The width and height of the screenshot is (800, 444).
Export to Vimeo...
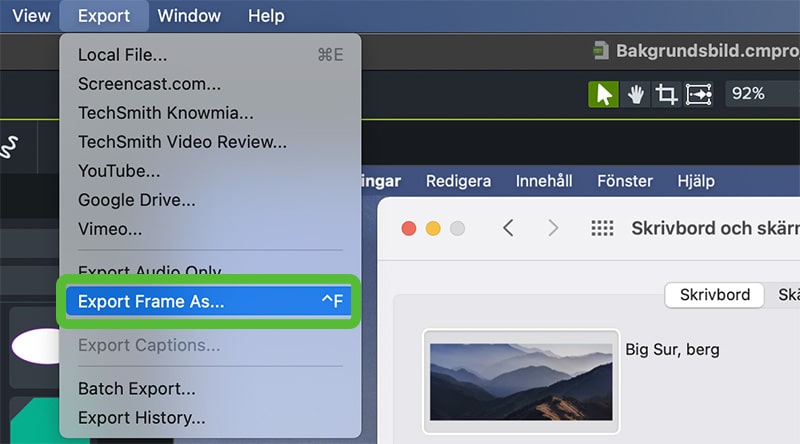point(210,229)
